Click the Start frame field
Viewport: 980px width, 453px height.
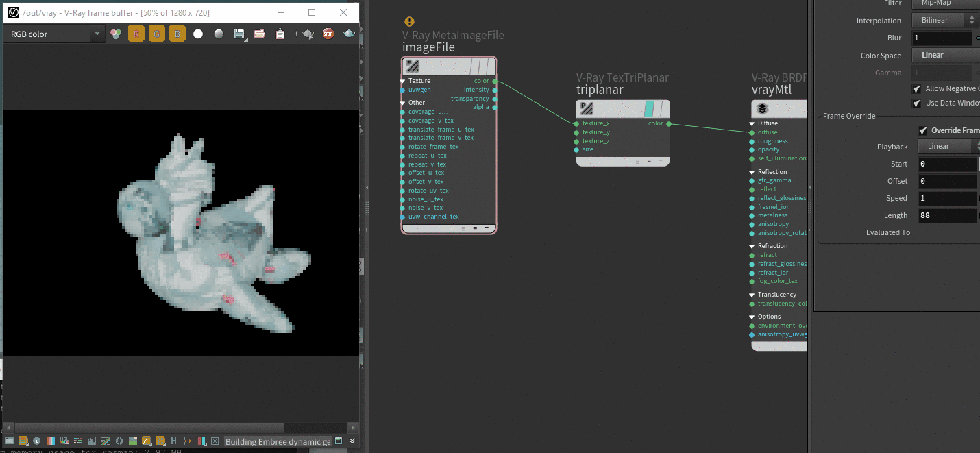(947, 164)
